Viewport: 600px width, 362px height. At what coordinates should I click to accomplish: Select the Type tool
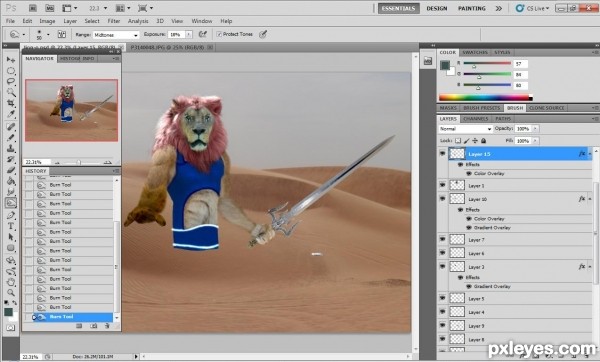point(11,226)
